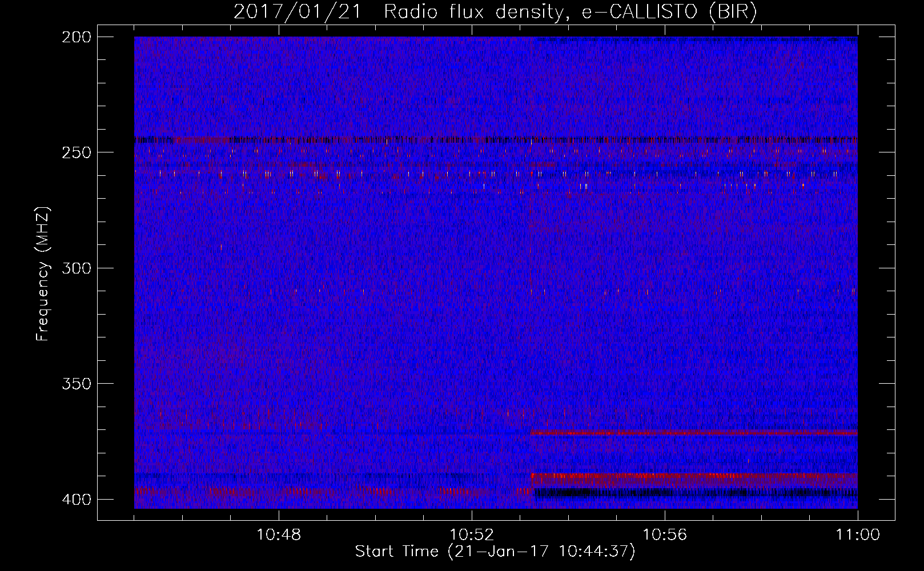Click the 300 frequency tick label
The image size is (924, 571).
pos(77,268)
